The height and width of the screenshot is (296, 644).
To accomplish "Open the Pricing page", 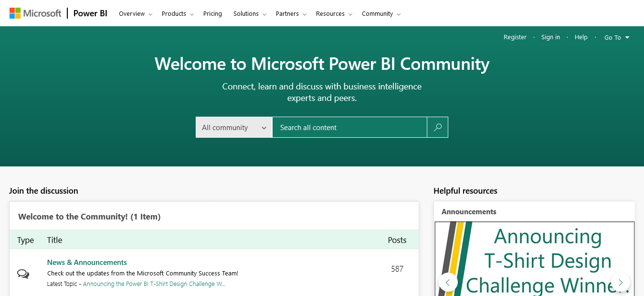I will [212, 14].
